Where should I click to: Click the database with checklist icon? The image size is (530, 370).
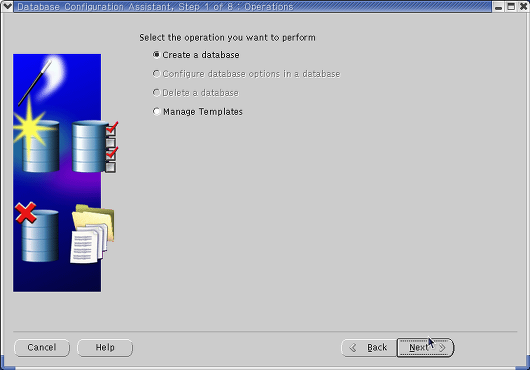tap(95, 147)
